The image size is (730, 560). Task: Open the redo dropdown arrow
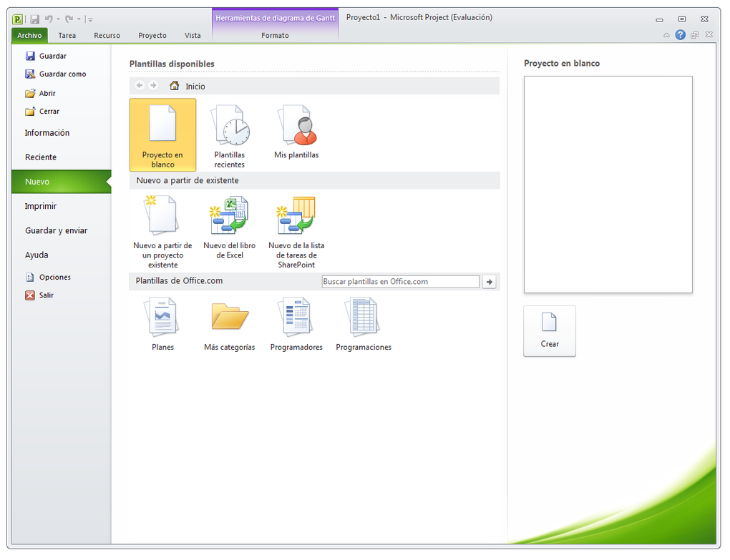[x=79, y=19]
